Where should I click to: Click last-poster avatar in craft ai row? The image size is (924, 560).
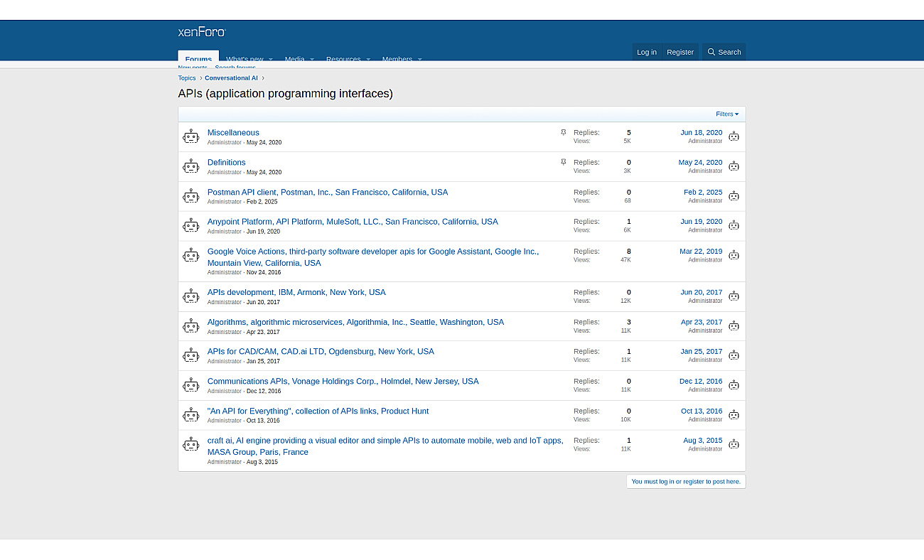[734, 444]
